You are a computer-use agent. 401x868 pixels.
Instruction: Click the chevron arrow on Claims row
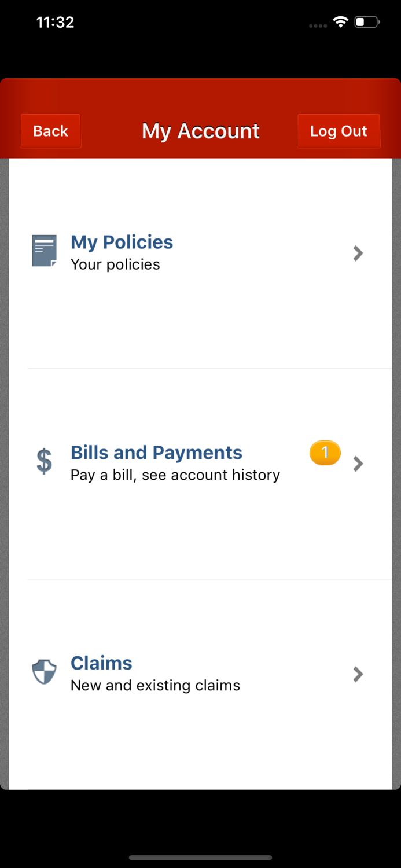click(x=358, y=674)
